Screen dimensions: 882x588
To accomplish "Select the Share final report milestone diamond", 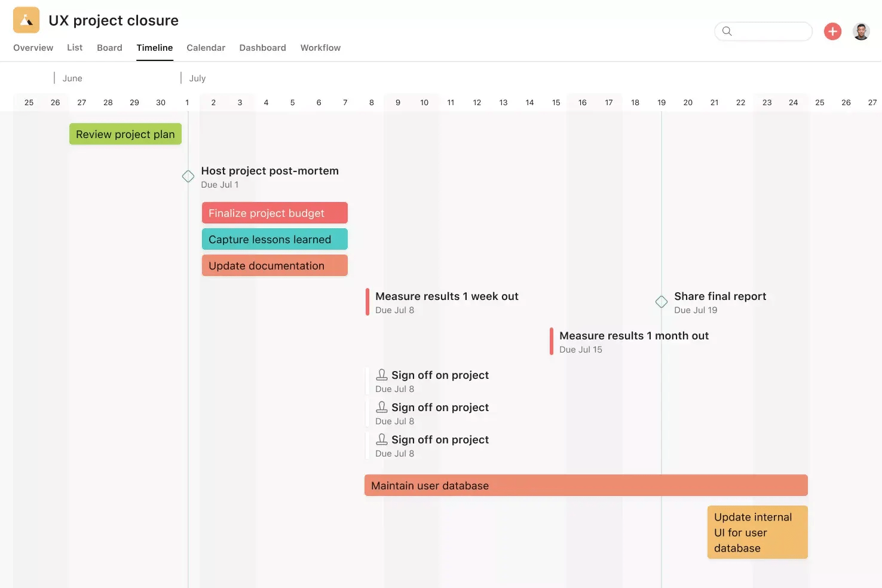I will (x=661, y=302).
